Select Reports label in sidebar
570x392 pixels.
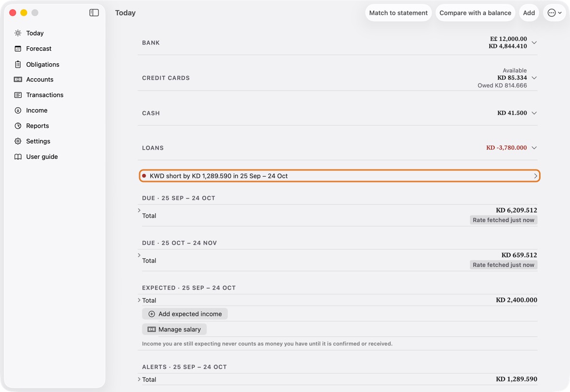(38, 126)
